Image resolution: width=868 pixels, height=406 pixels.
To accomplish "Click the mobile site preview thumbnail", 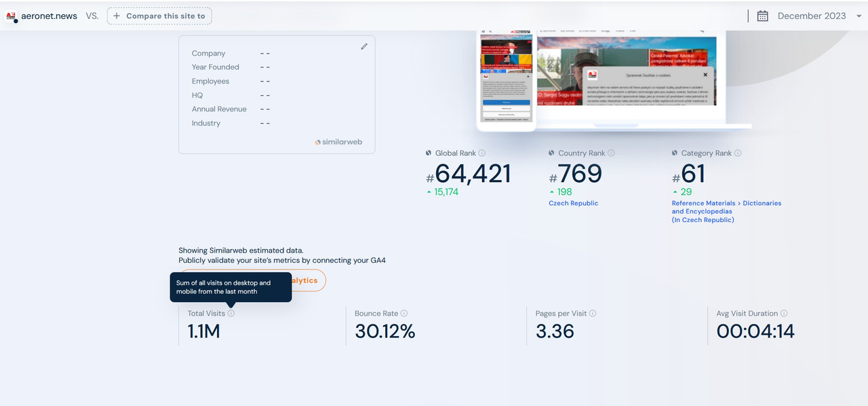I will coord(506,79).
